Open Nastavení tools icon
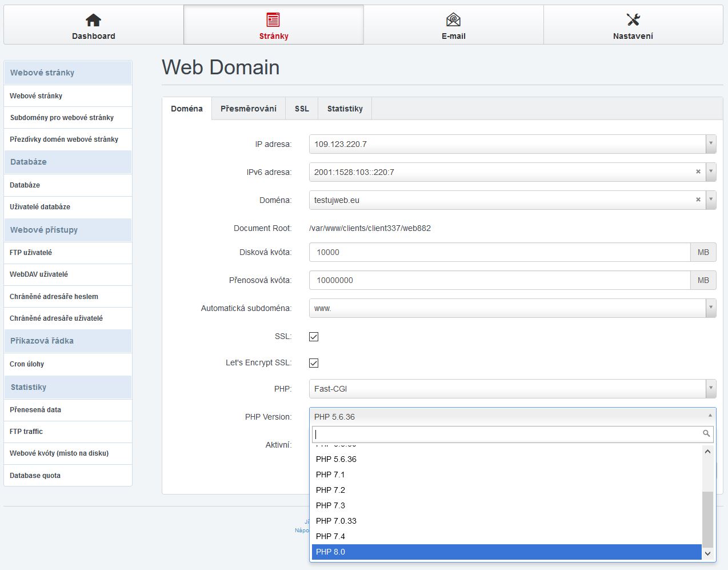The height and width of the screenshot is (570, 728). pyautogui.click(x=633, y=20)
